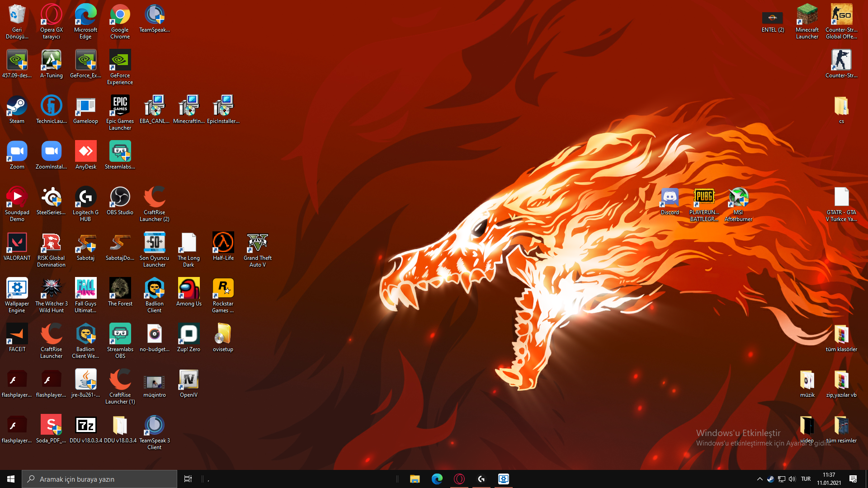868x488 pixels.
Task: Click the Discord desktop icon
Action: [x=670, y=197]
